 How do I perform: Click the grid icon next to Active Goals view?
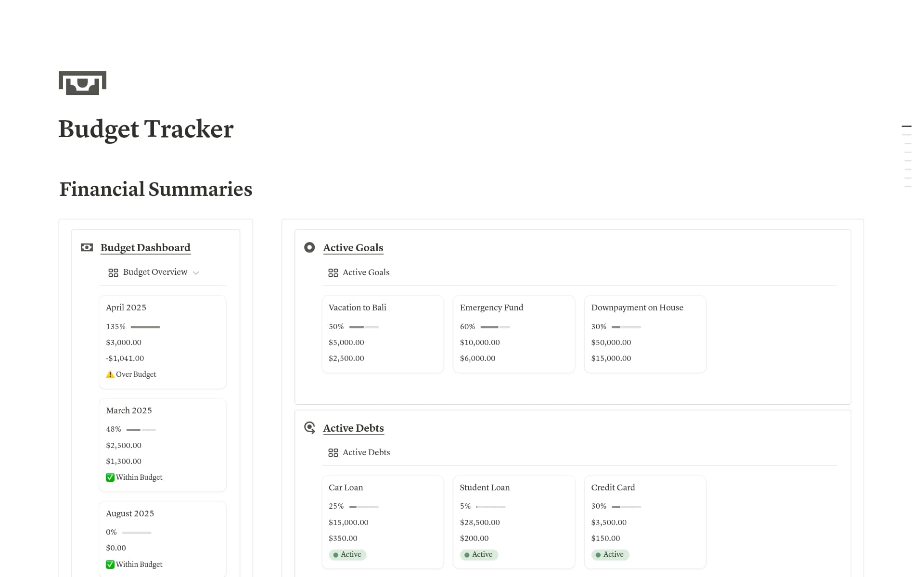coord(333,272)
